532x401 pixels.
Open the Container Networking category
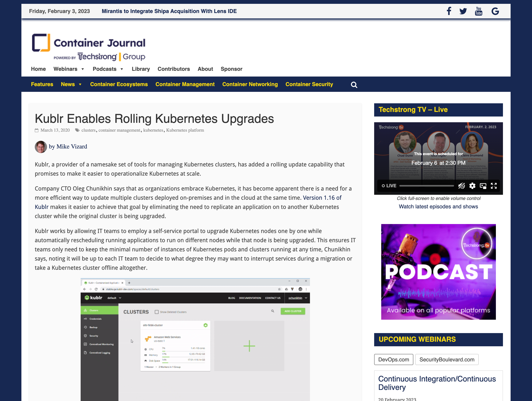[x=250, y=84]
